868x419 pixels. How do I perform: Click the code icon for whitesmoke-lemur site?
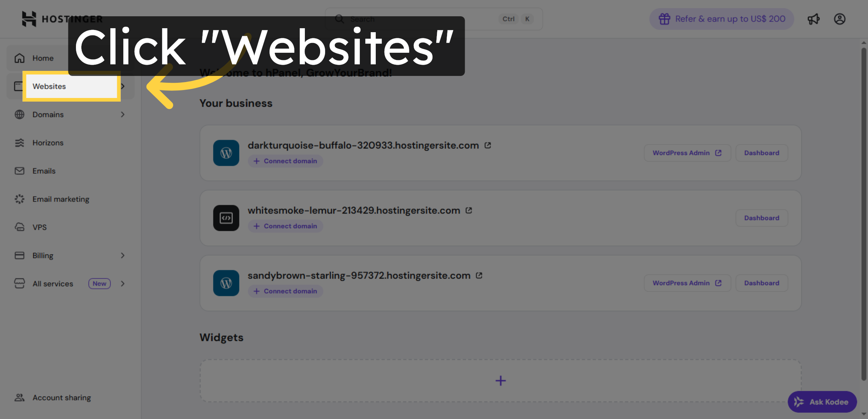pyautogui.click(x=226, y=218)
